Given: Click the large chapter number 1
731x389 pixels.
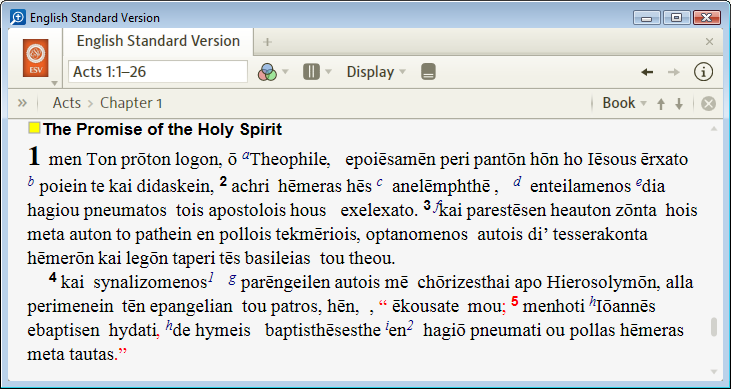Looking at the screenshot, I should pyautogui.click(x=34, y=156).
